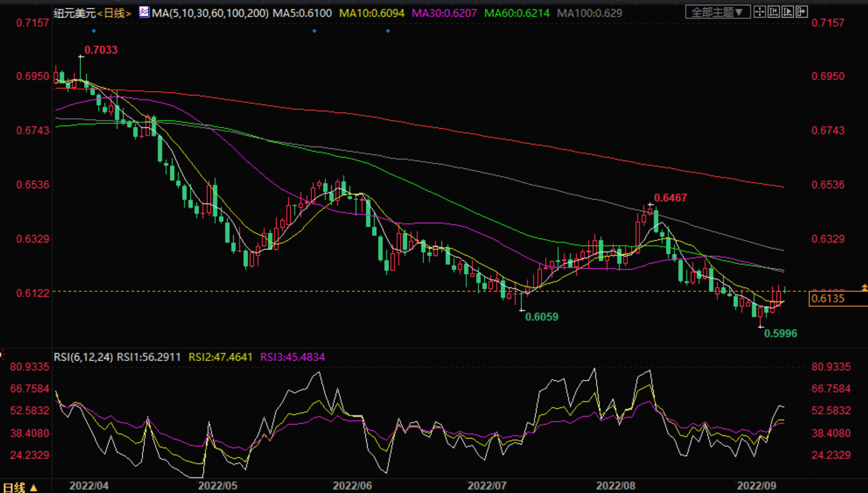Viewport: 868px width, 493px height.
Task: Click the jump-to-start chart axis icon
Action: tap(773, 12)
